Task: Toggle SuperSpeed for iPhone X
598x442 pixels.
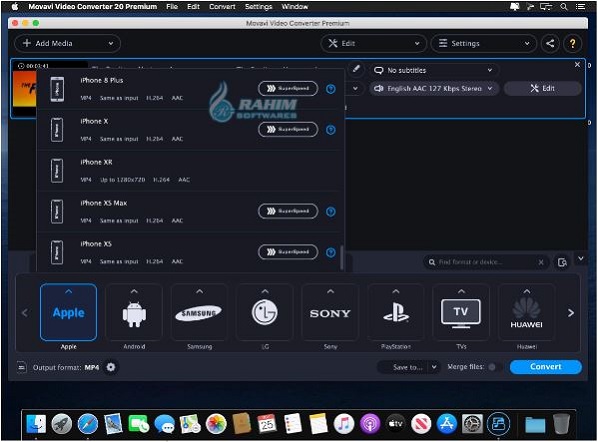Action: [x=288, y=129]
